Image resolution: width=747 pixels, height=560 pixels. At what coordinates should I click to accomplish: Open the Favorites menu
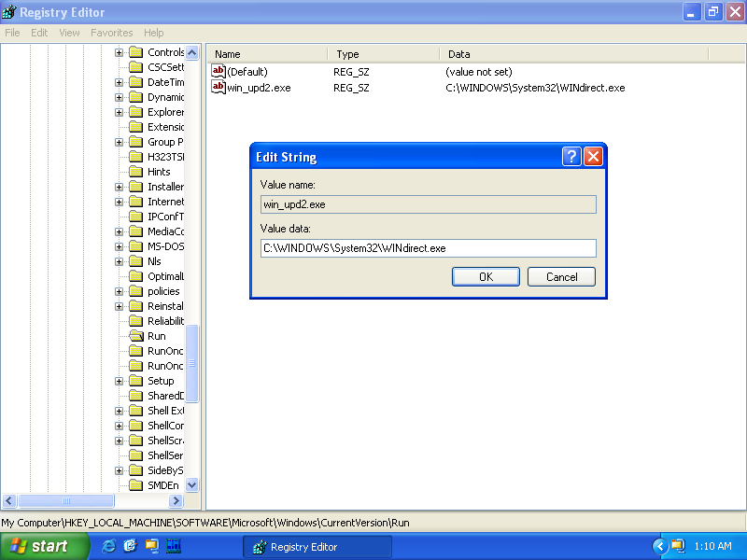coord(111,33)
